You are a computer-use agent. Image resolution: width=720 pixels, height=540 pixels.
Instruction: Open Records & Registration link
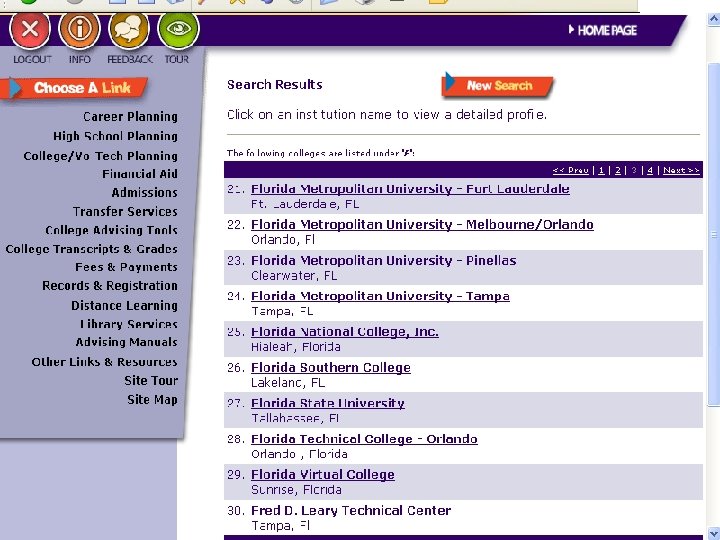pos(110,286)
